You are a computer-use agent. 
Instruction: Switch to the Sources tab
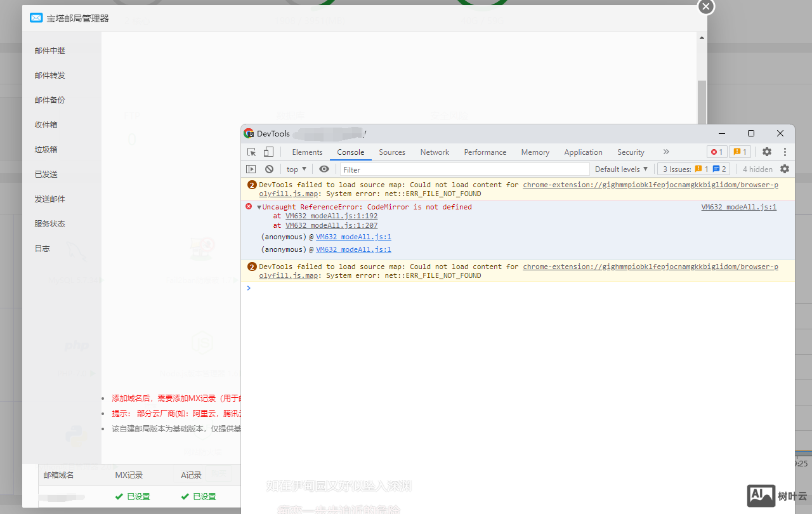pos(392,152)
